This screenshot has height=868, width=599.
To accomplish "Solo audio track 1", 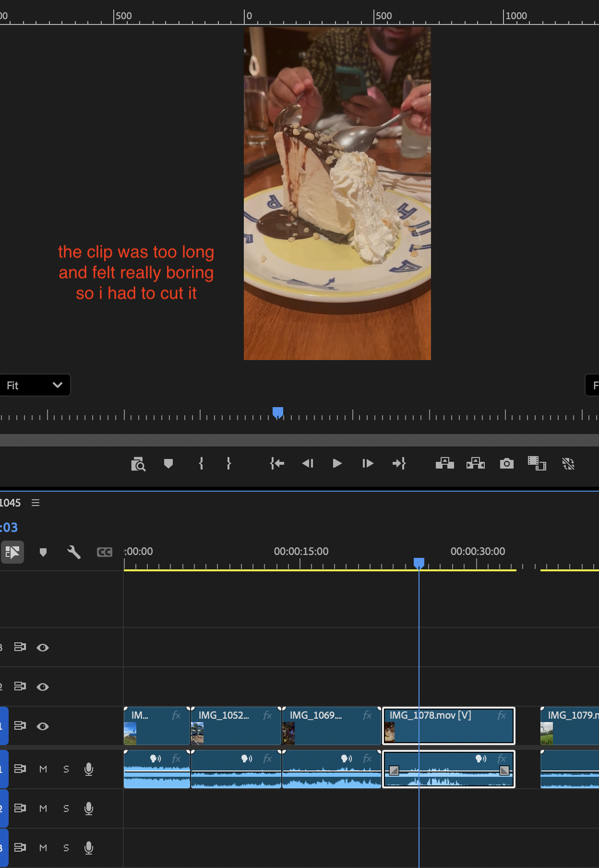I will click(66, 769).
